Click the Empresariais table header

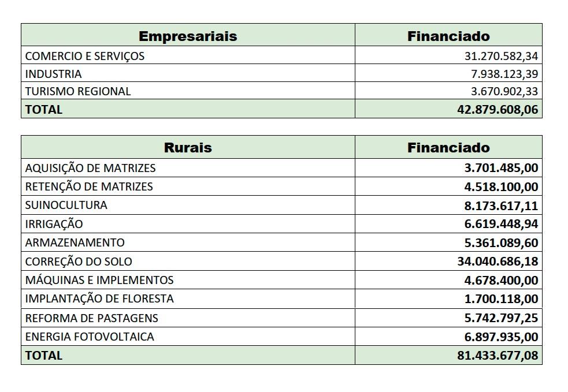[x=188, y=36]
